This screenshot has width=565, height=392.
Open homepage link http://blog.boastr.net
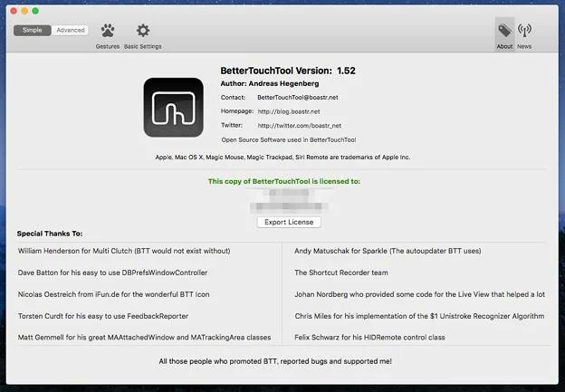[289, 111]
